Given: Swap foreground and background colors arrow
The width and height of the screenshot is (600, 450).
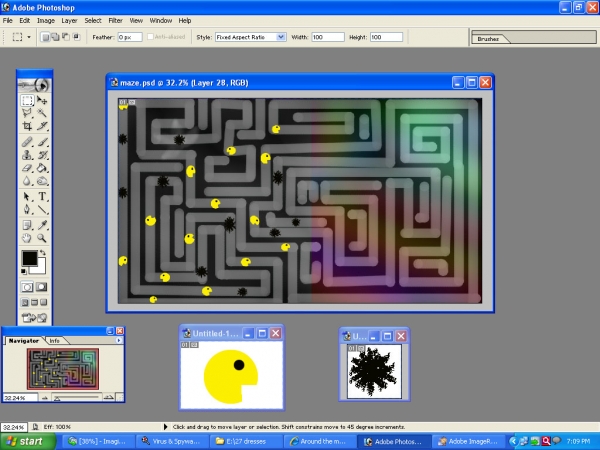Looking at the screenshot, I should [42, 253].
